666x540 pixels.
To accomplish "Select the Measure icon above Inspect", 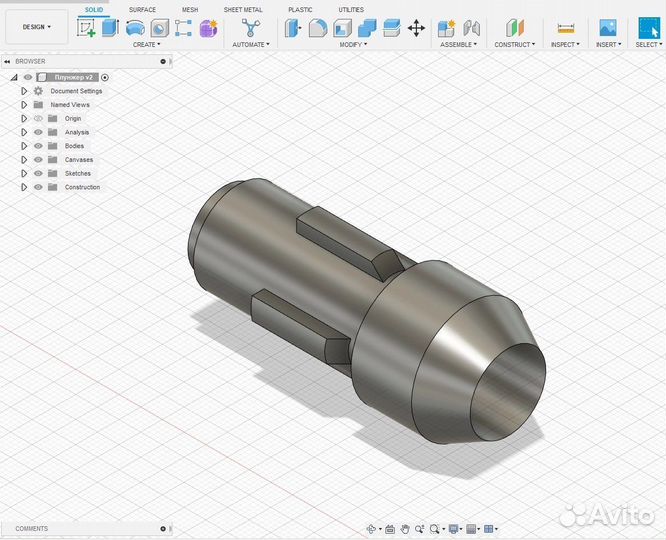I will pos(565,28).
